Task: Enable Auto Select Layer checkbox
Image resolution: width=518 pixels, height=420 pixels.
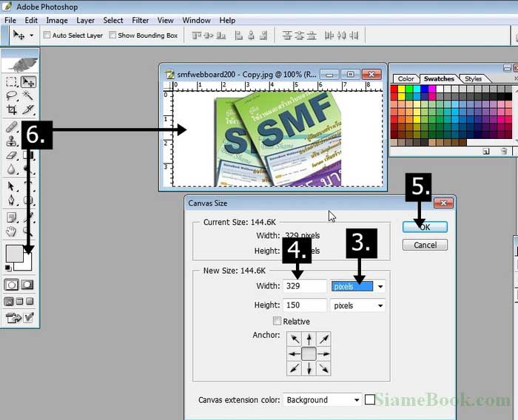Action: pos(47,35)
